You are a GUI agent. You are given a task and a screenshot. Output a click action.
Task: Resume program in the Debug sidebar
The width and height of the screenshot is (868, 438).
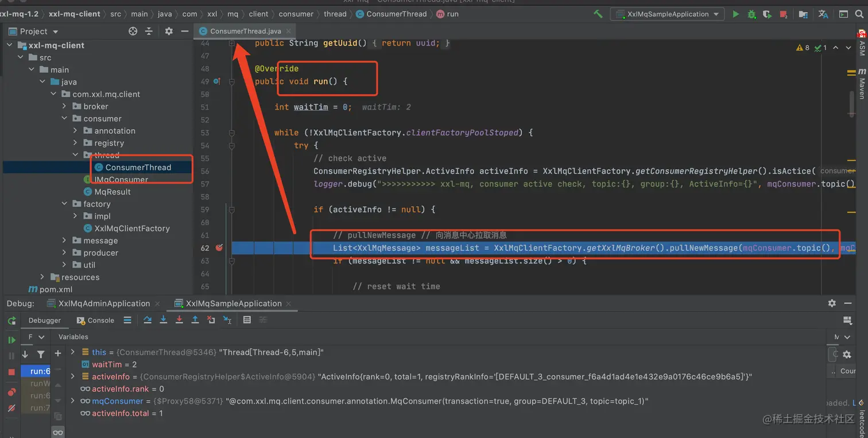pos(11,340)
